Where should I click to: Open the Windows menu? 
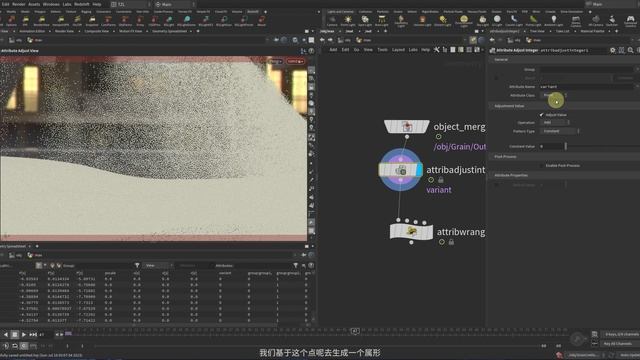pos(51,4)
